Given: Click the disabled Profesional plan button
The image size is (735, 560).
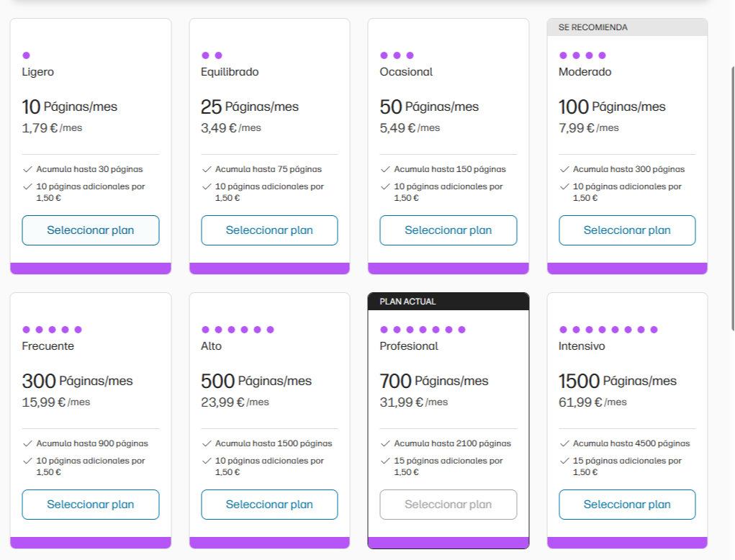Looking at the screenshot, I should click(x=448, y=505).
